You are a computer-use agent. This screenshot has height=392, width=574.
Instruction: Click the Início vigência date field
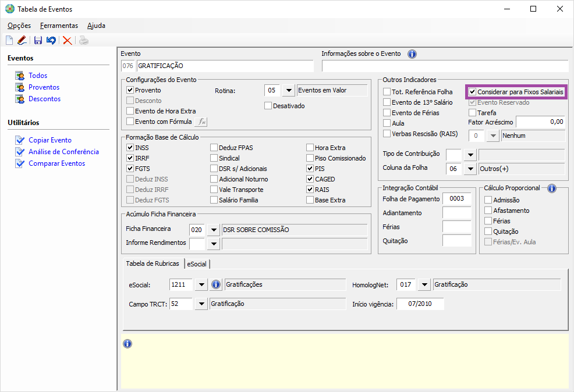pyautogui.click(x=420, y=304)
